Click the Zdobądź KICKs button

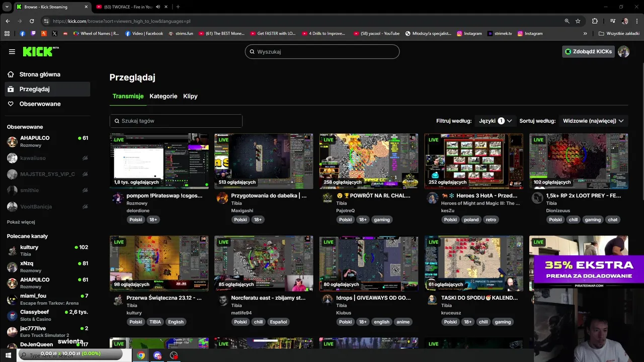point(588,51)
